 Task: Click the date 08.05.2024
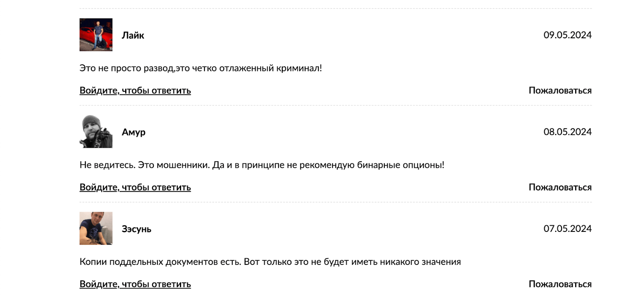pos(568,132)
